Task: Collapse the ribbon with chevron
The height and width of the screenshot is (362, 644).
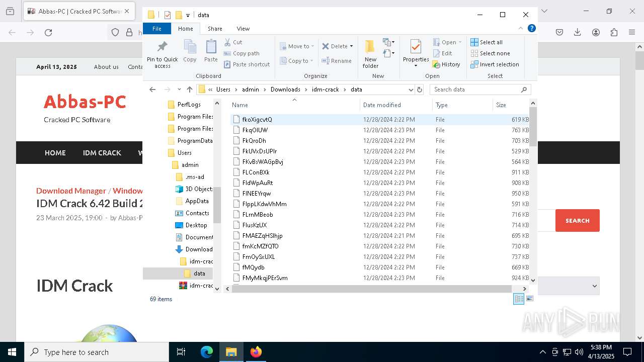Action: point(521,29)
